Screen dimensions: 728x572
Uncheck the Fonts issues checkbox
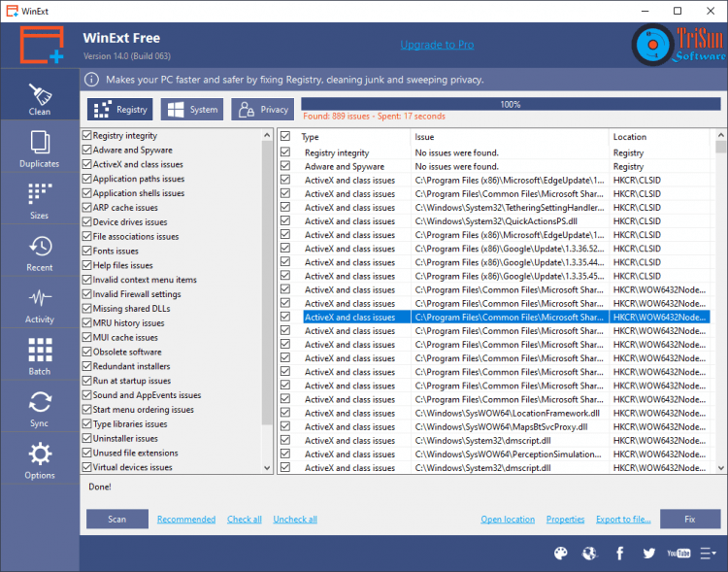87,251
